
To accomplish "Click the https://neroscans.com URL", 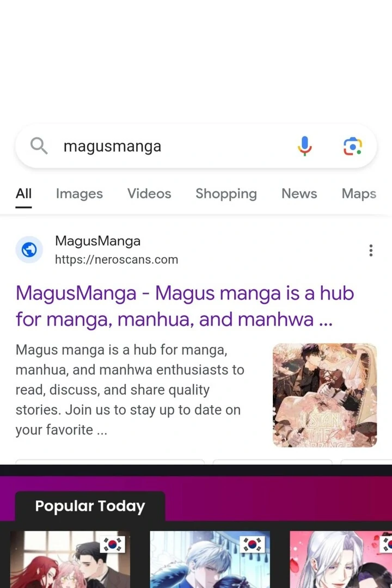I will point(117,260).
